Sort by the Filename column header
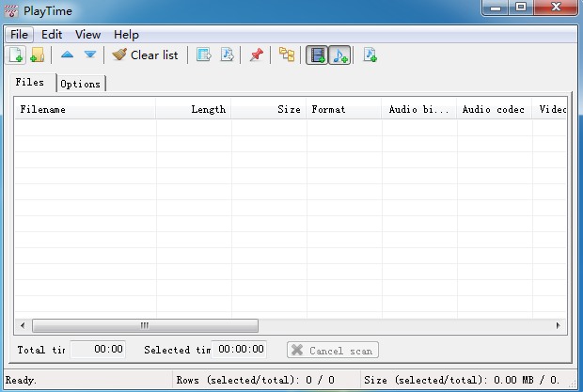The width and height of the screenshot is (583, 392). click(x=85, y=109)
